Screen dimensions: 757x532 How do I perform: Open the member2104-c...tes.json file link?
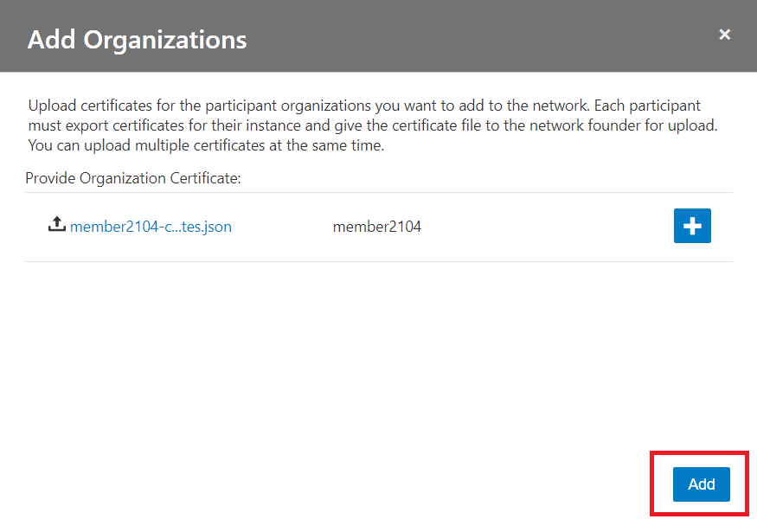(151, 228)
